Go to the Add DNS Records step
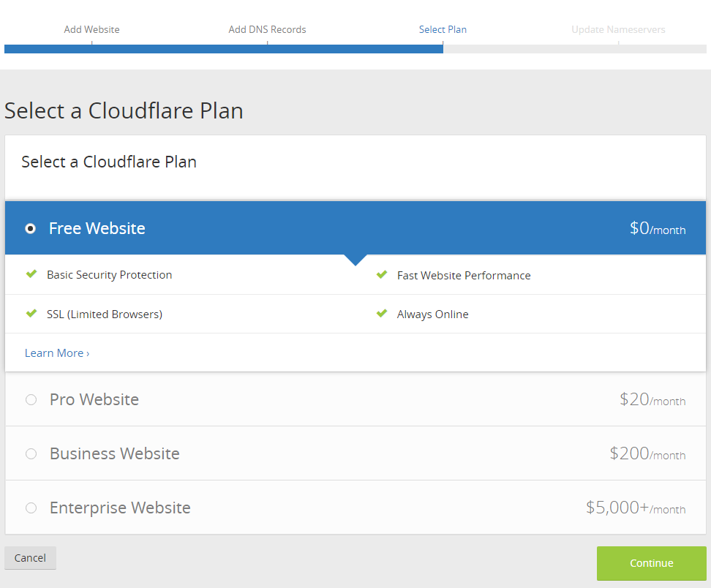 coord(267,29)
